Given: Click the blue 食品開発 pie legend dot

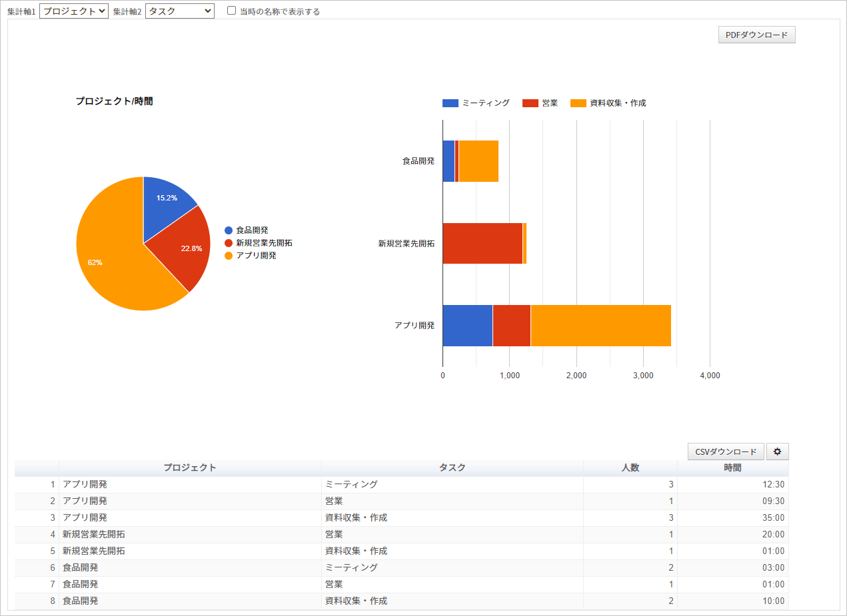Looking at the screenshot, I should pyautogui.click(x=229, y=230).
